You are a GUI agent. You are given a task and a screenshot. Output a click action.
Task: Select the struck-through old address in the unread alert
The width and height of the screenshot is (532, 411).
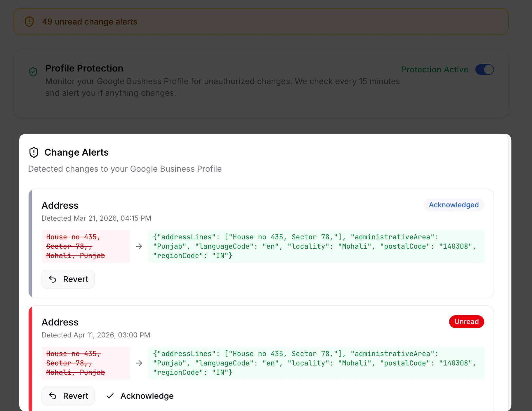(x=75, y=363)
